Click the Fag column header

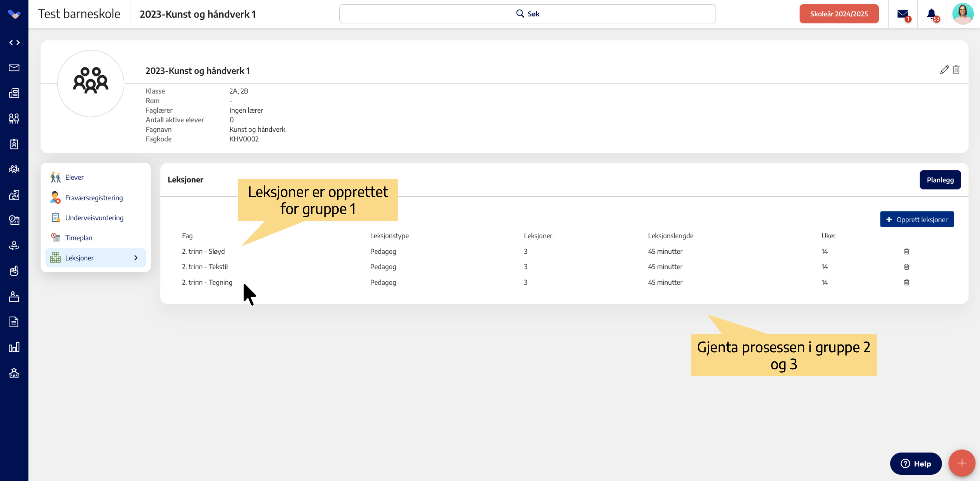187,236
